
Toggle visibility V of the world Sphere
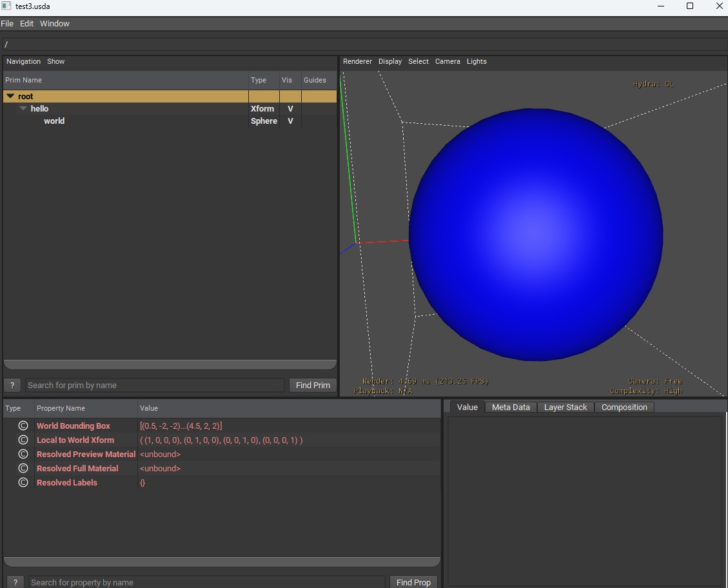[290, 121]
